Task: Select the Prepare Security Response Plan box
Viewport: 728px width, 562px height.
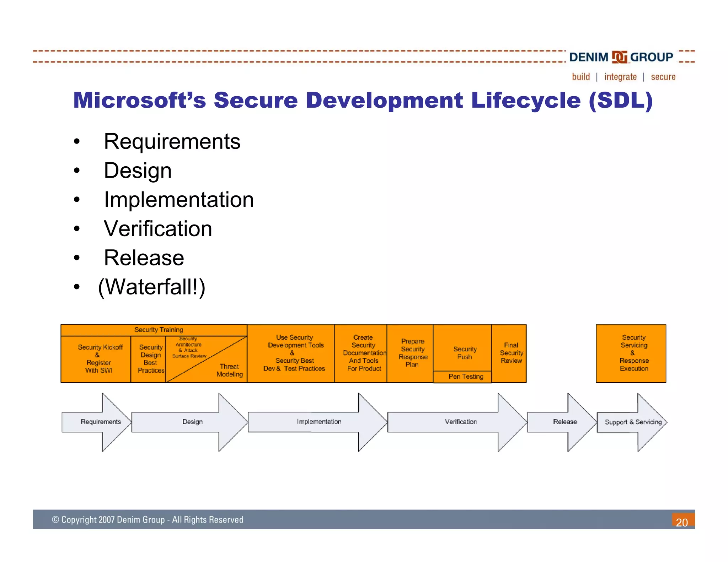Action: coord(411,353)
